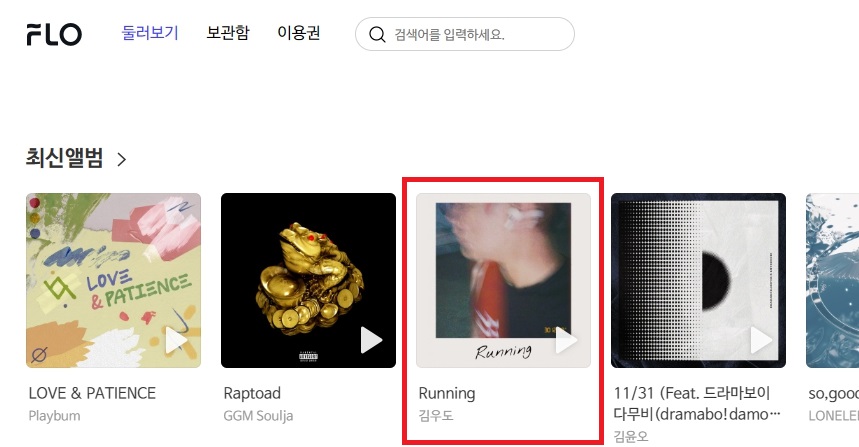Image resolution: width=859 pixels, height=447 pixels.
Task: Open the so,good album cover
Action: (x=833, y=280)
